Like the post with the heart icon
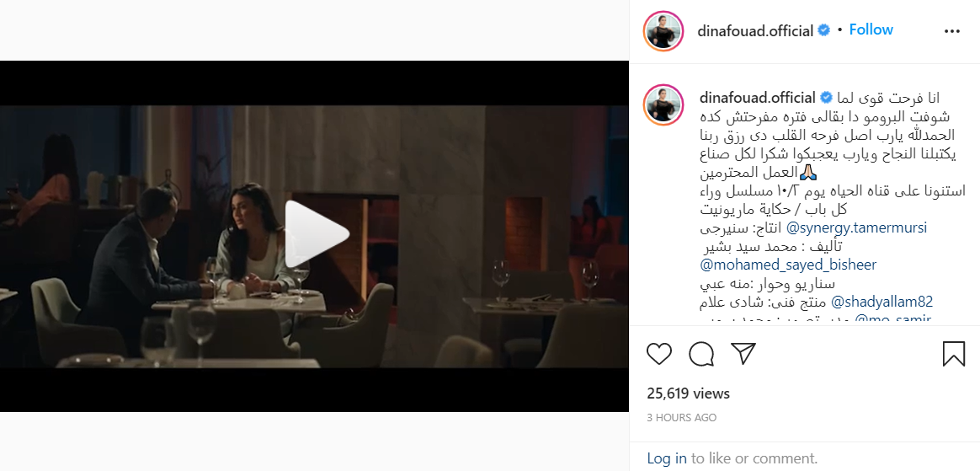Screen dimensions: 980x471 (x=658, y=354)
